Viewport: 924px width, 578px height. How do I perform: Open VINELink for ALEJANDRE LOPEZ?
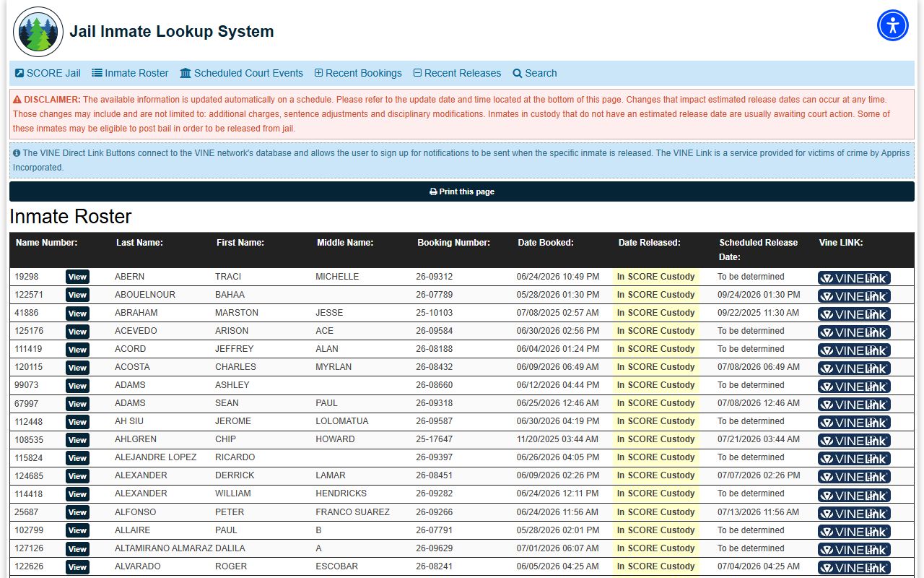click(x=854, y=458)
